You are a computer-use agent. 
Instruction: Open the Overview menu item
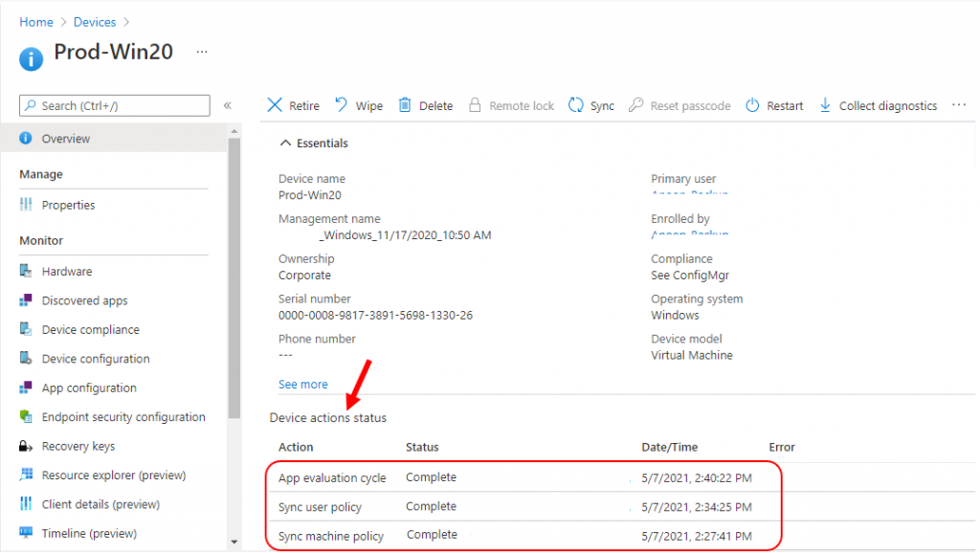[114, 138]
